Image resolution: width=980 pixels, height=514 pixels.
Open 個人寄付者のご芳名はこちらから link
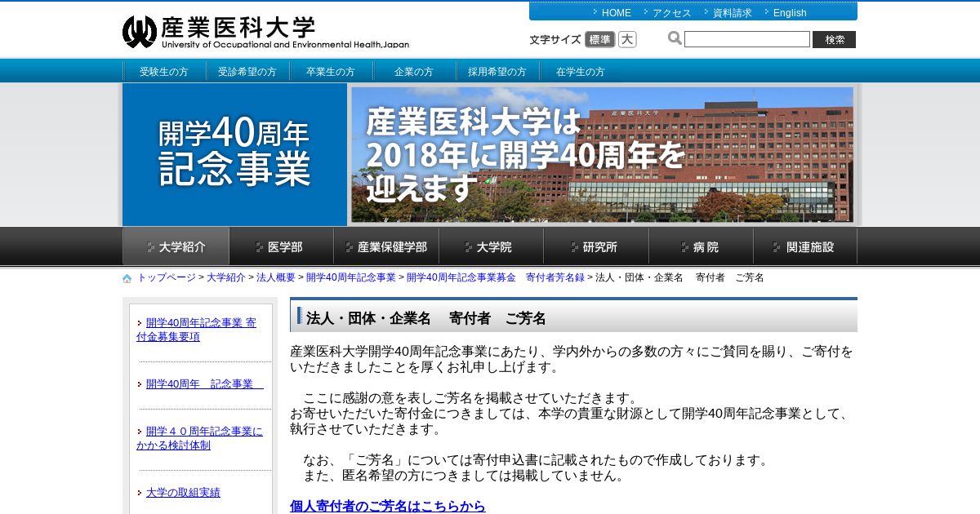[x=388, y=507]
